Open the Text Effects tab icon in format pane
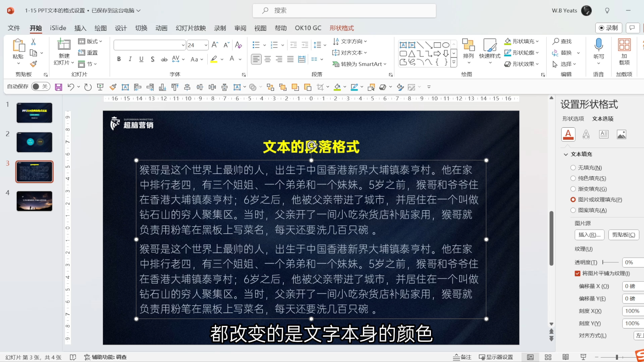Screen dimensions: 644x362 [x=586, y=134]
